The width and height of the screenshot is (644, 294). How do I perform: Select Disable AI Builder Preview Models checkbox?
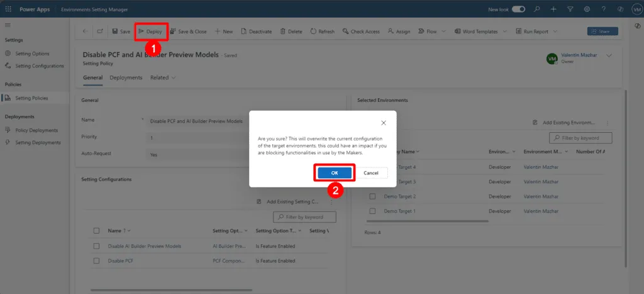pos(96,246)
